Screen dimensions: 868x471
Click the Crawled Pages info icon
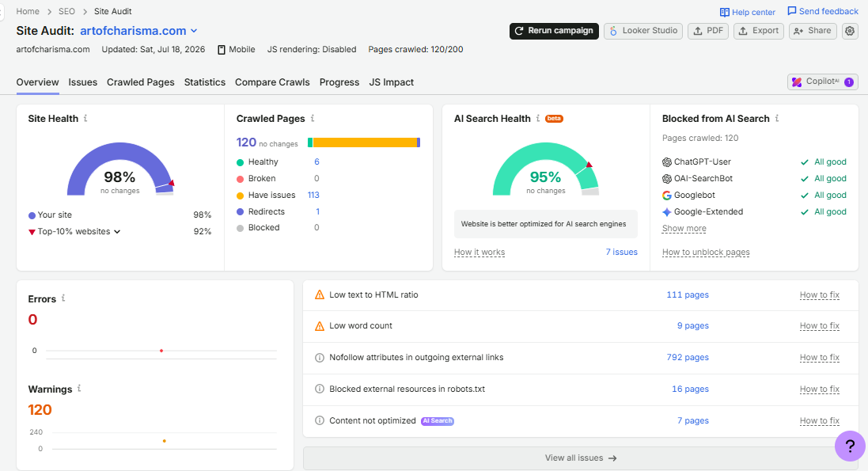click(x=313, y=118)
